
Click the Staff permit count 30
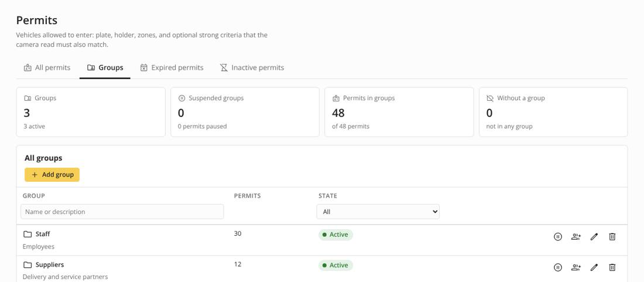tap(238, 234)
